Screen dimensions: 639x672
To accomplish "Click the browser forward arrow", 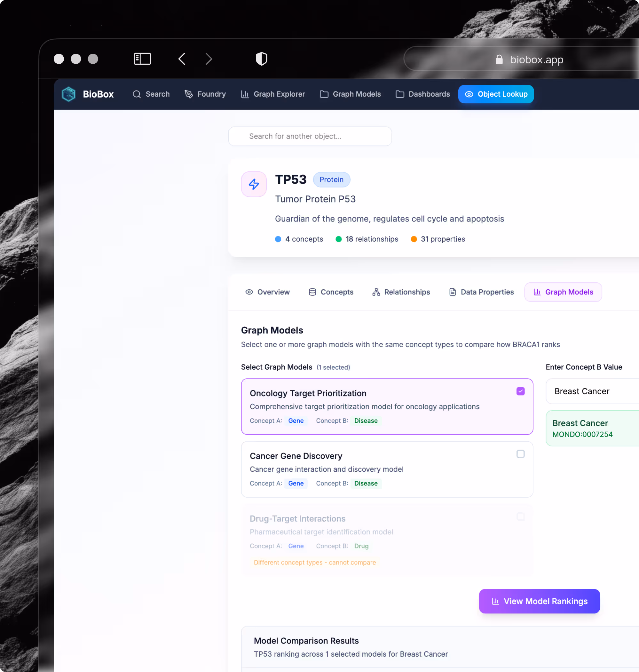I will tap(209, 59).
